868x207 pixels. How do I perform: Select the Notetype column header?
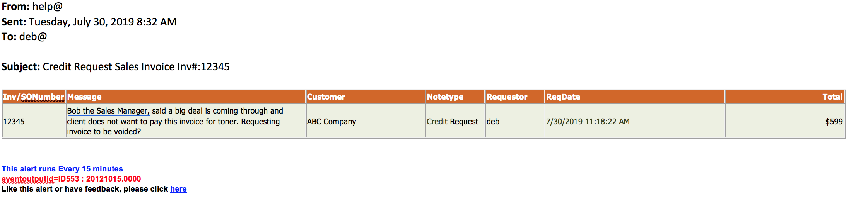tap(455, 97)
